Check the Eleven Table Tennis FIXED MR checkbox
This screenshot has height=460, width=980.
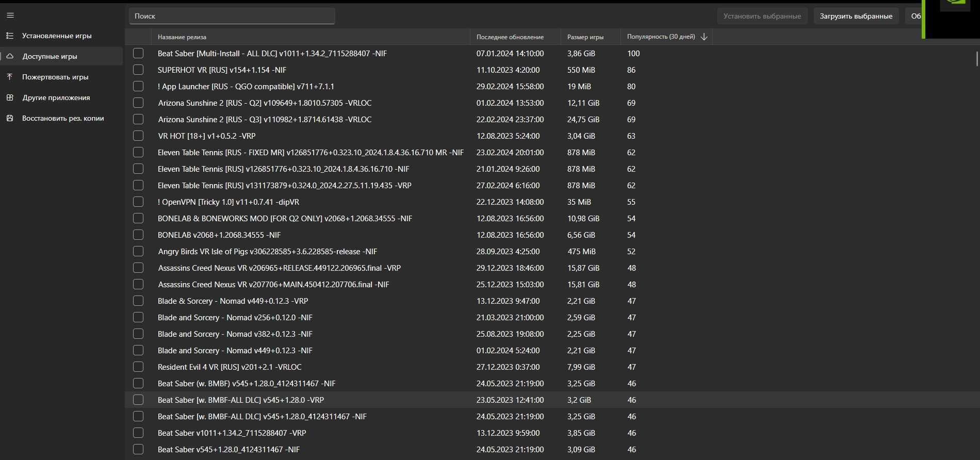pyautogui.click(x=138, y=152)
